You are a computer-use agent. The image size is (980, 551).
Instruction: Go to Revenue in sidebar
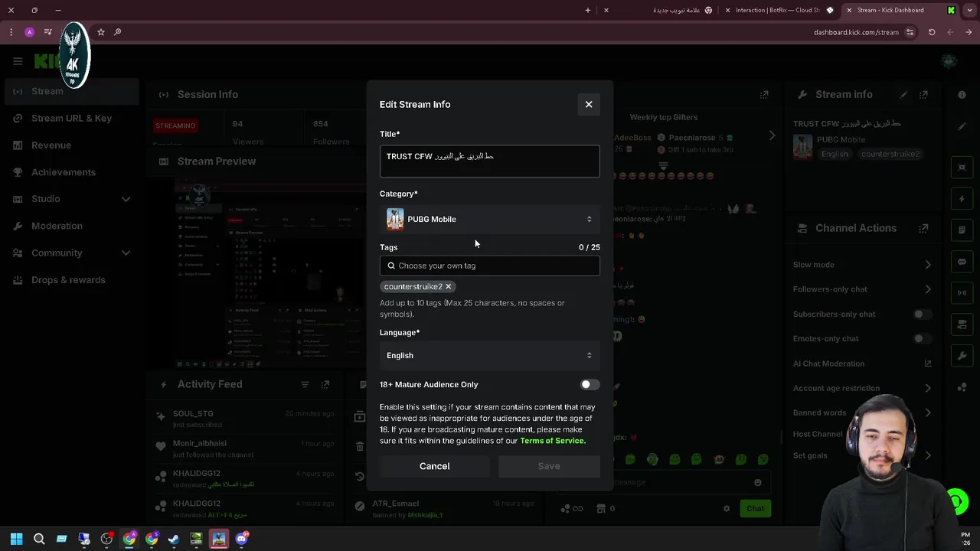(x=70, y=145)
